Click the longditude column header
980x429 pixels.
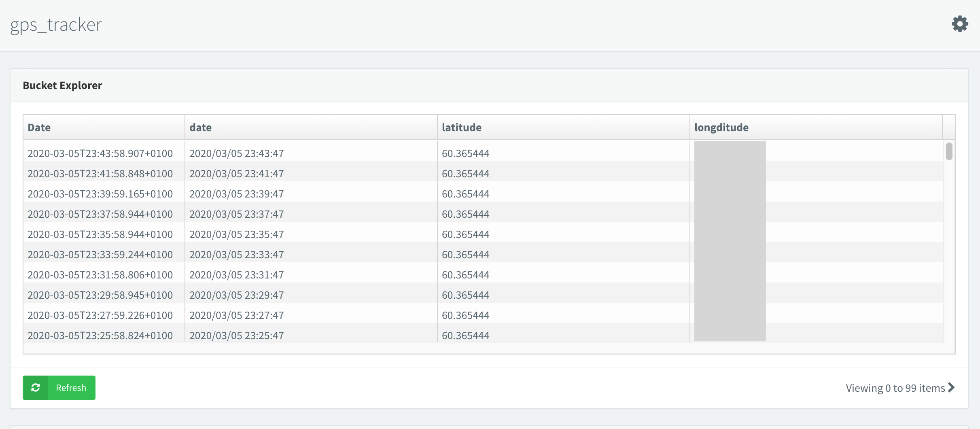coord(721,127)
